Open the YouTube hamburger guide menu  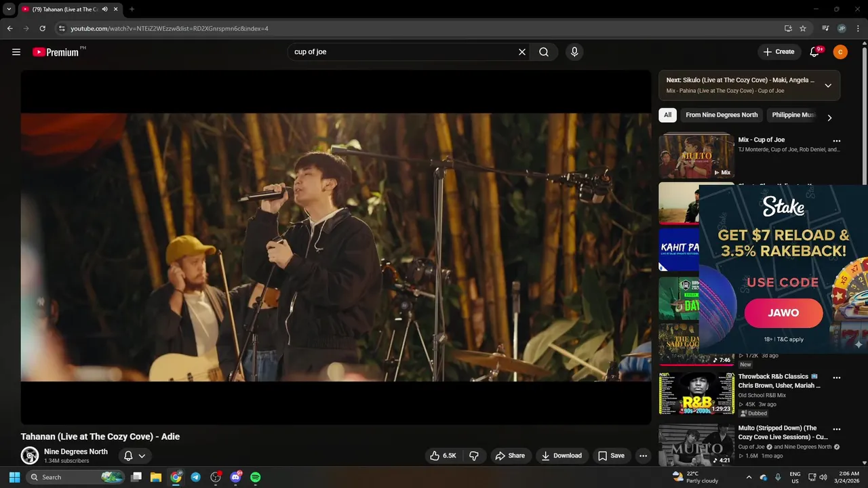[16, 52]
